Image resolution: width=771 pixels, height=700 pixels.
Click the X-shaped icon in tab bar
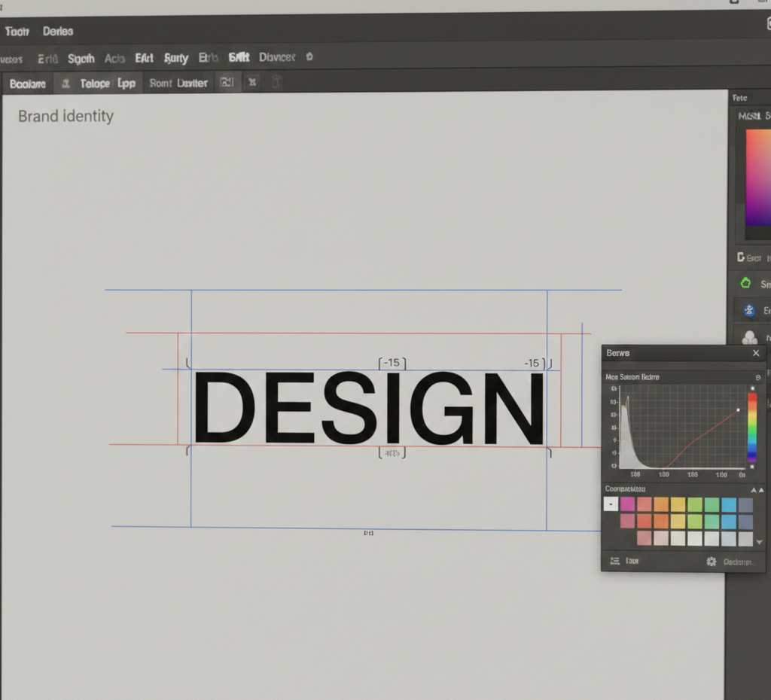253,83
